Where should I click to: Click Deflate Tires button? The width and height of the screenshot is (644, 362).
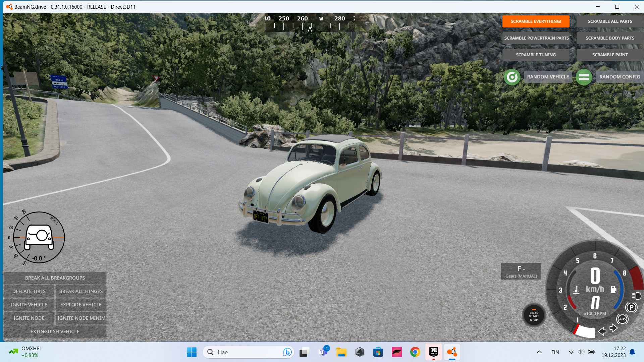pos(29,291)
